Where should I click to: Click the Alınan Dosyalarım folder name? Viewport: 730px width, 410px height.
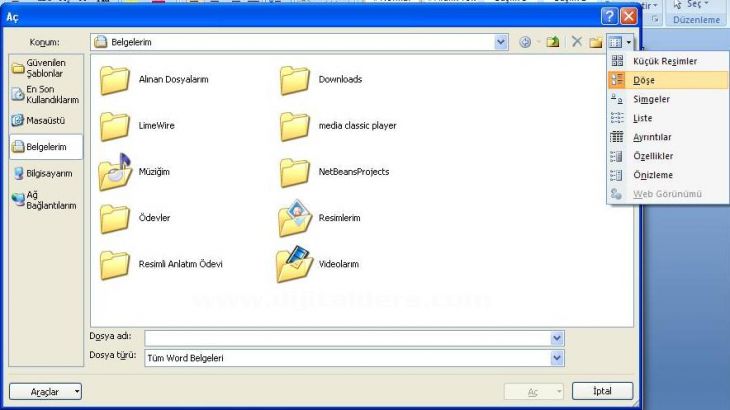point(174,80)
